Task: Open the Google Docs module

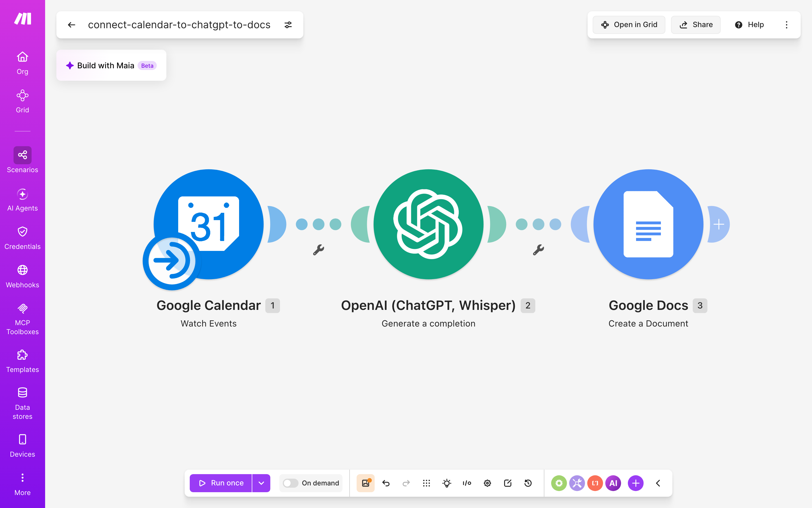Action: pos(648,224)
